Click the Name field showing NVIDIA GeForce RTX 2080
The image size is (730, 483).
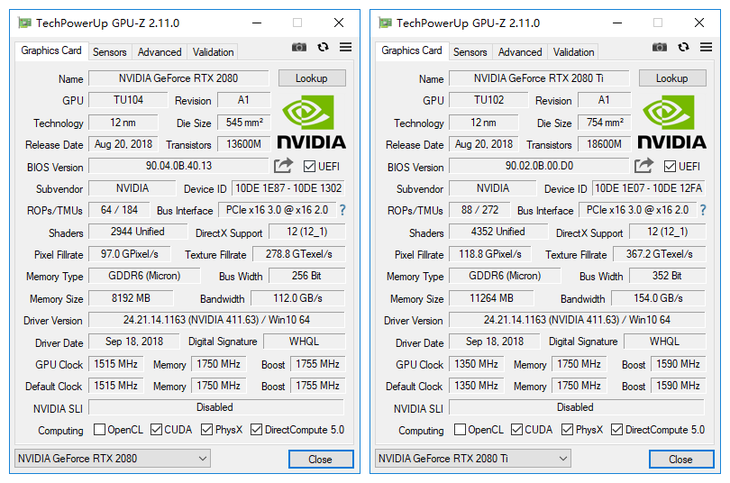click(178, 78)
